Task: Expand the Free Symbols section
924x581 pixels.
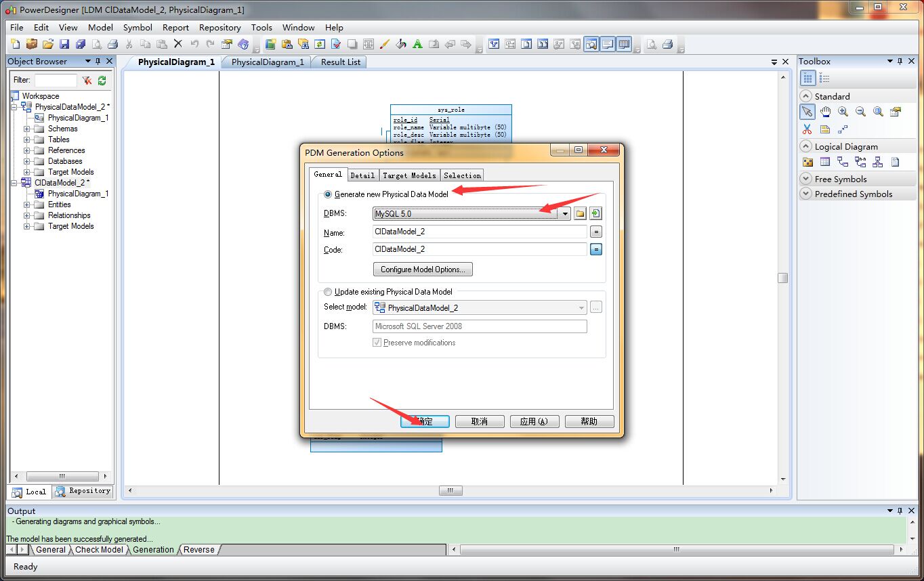Action: coord(806,179)
